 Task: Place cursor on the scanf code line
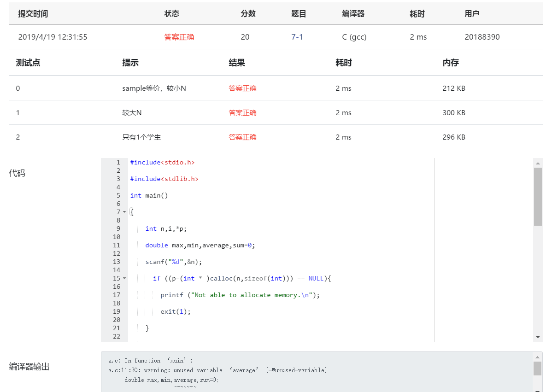174,262
